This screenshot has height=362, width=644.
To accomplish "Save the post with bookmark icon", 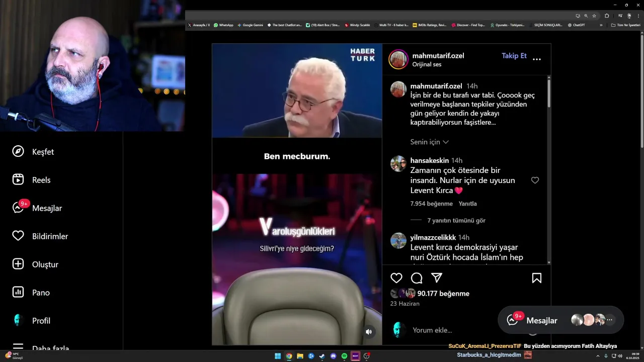I will tap(537, 278).
